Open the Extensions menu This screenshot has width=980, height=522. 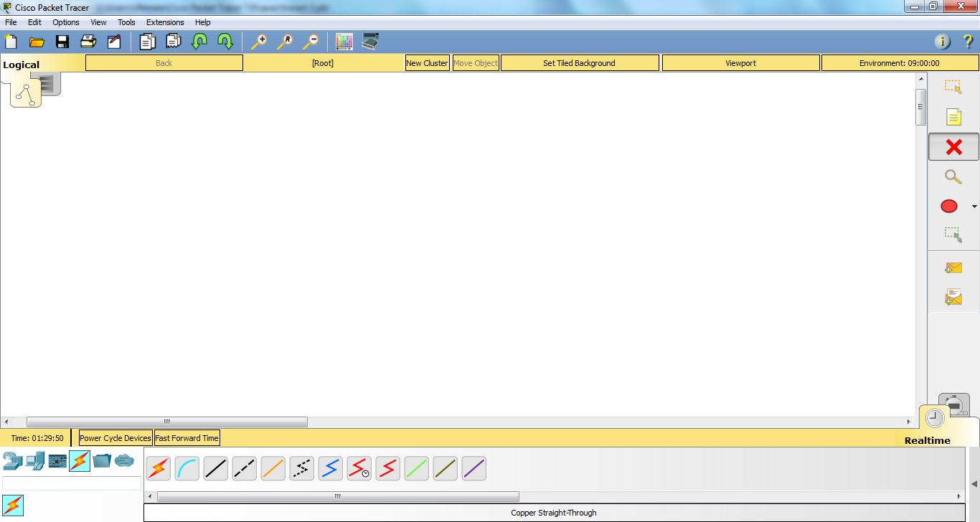click(x=165, y=22)
